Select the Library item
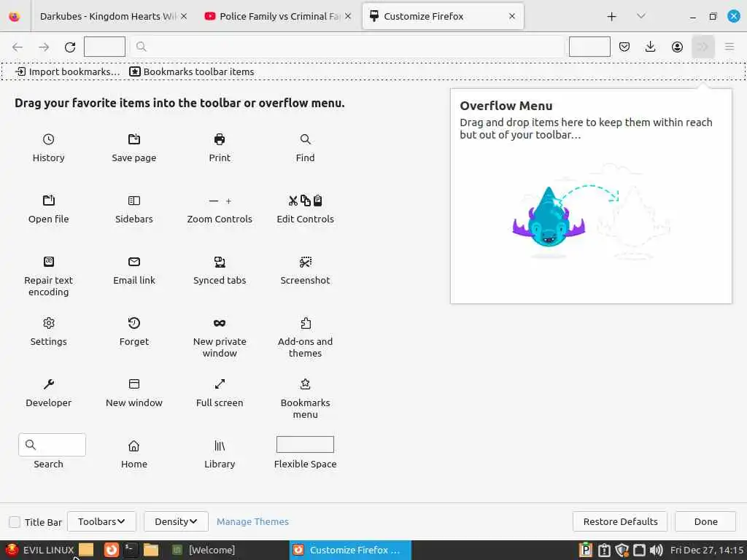 [220, 454]
